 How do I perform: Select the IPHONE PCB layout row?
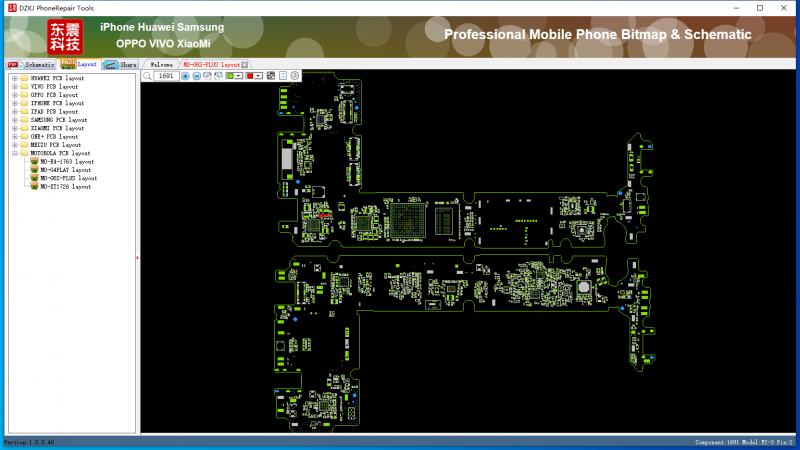click(x=57, y=103)
